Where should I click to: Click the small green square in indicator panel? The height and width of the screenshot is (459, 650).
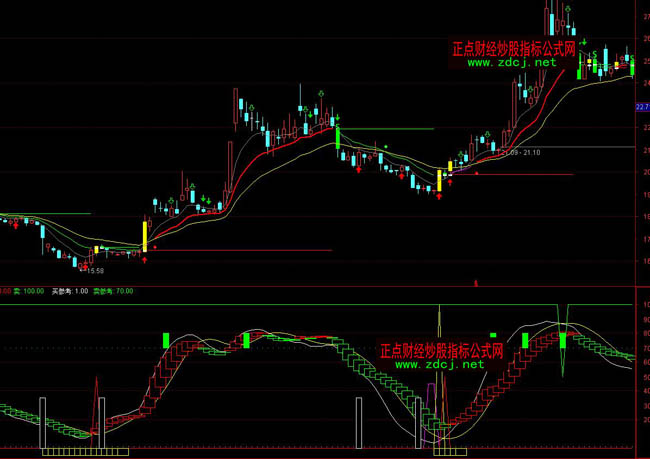[x=492, y=336]
